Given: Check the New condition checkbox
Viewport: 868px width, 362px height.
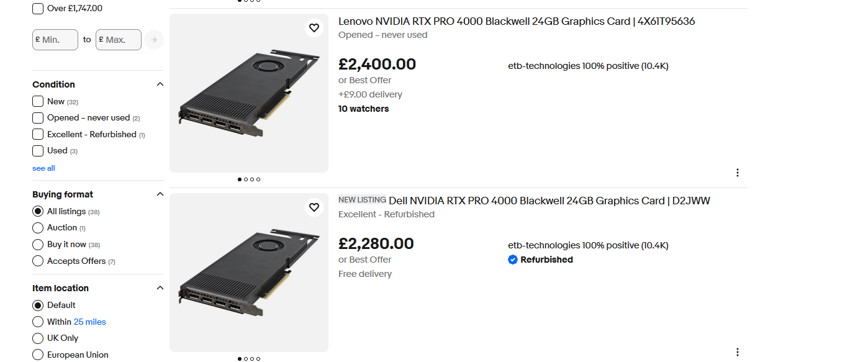Looking at the screenshot, I should pyautogui.click(x=38, y=101).
